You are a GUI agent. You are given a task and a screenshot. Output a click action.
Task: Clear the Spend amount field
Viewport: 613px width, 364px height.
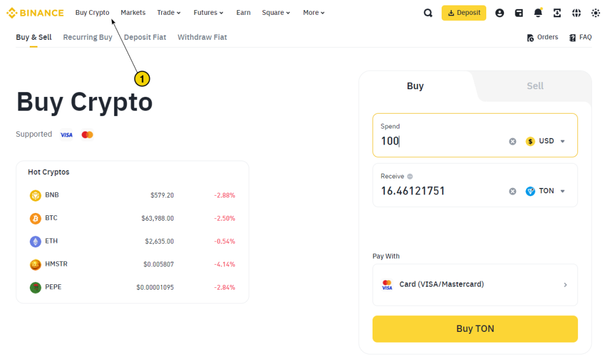coord(512,141)
